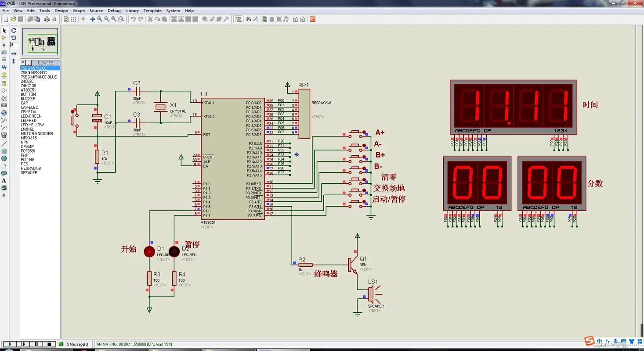This screenshot has height=351, width=644.
Task: Toggle the grid dots display
Action: (x=73, y=19)
